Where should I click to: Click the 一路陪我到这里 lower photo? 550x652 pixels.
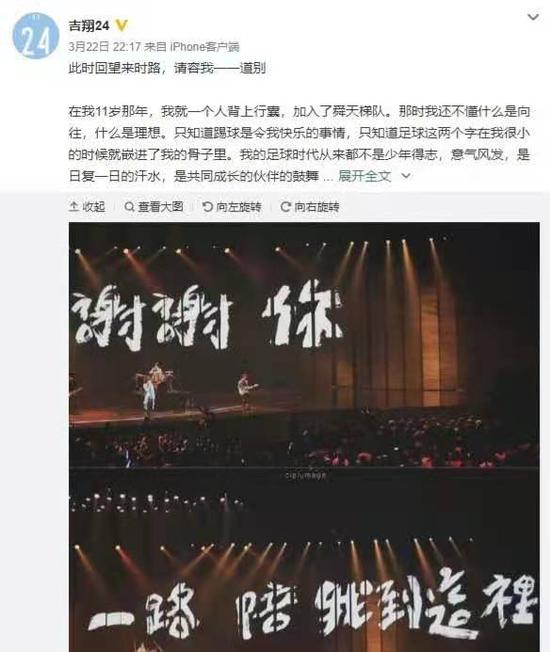(304, 560)
